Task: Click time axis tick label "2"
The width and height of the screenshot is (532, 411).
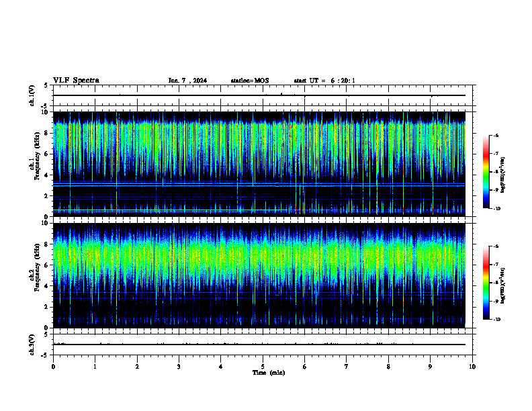Action: coord(137,367)
